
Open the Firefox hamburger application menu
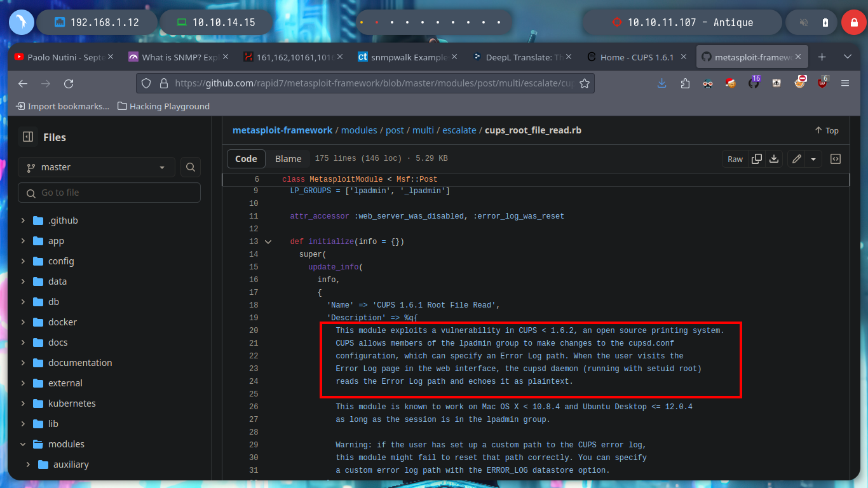(x=845, y=83)
